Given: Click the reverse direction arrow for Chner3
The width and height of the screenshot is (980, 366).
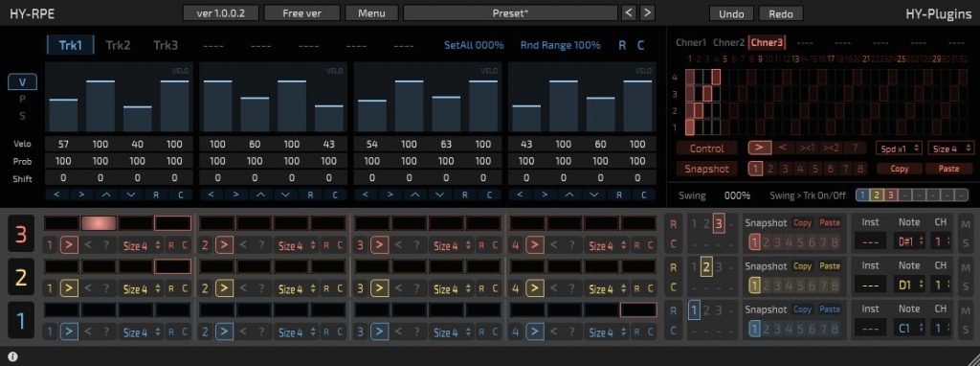Looking at the screenshot, I should point(782,149).
